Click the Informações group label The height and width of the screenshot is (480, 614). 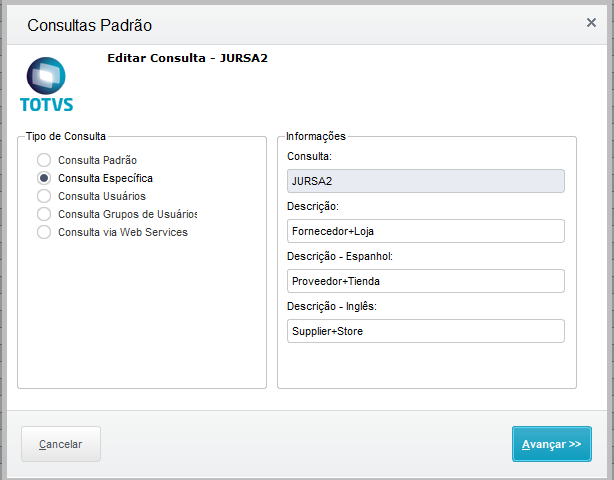(x=315, y=135)
